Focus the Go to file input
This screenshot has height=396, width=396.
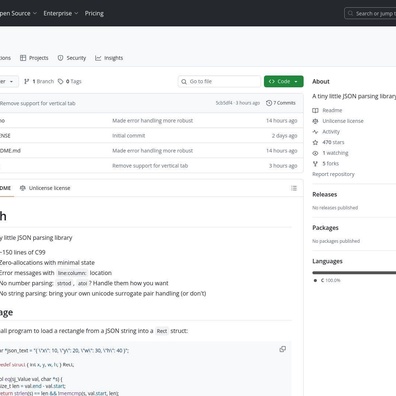(219, 81)
